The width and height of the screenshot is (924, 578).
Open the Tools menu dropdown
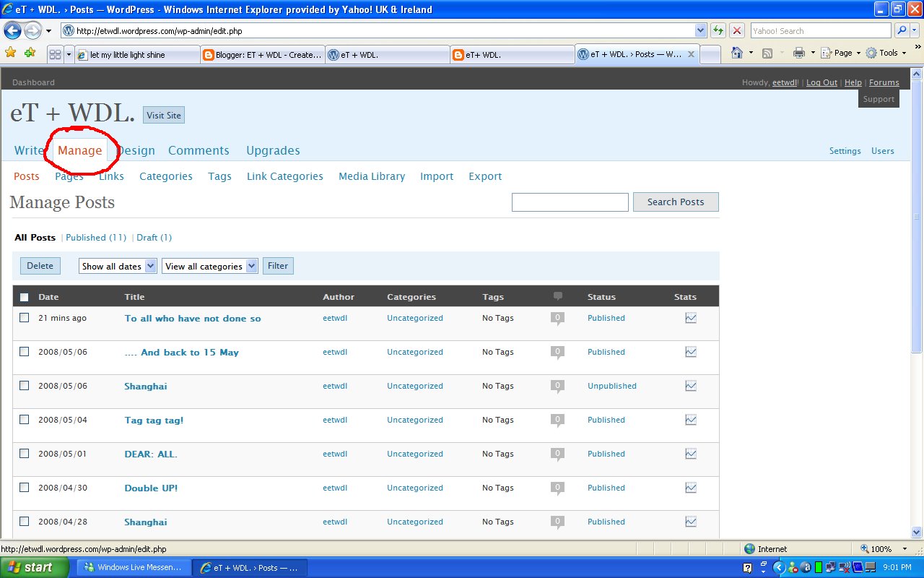point(886,53)
